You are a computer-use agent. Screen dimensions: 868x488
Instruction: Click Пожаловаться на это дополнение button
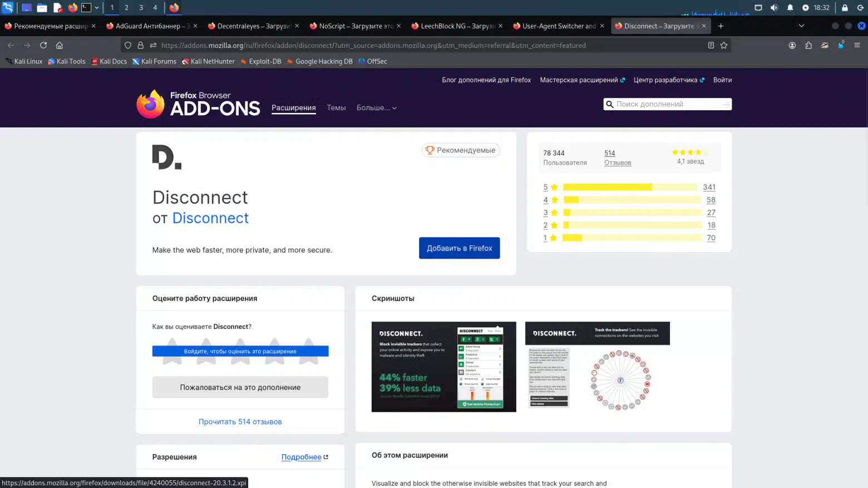[240, 387]
